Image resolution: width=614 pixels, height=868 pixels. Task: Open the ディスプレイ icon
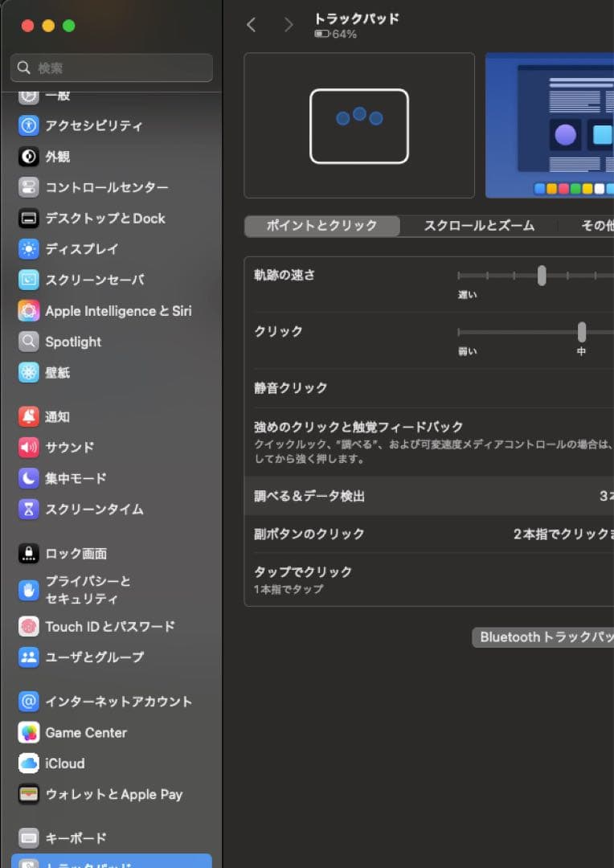click(28, 249)
